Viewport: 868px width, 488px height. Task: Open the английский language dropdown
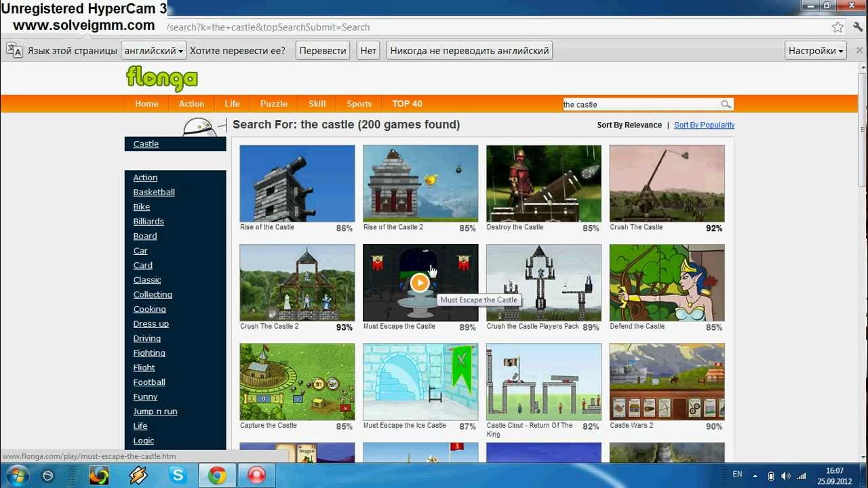click(x=153, y=51)
